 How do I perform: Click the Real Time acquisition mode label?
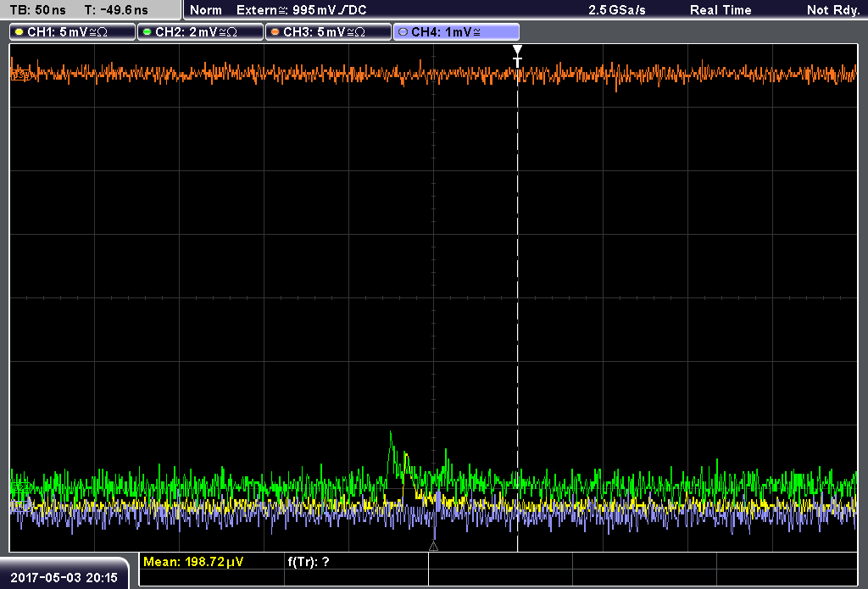point(721,10)
